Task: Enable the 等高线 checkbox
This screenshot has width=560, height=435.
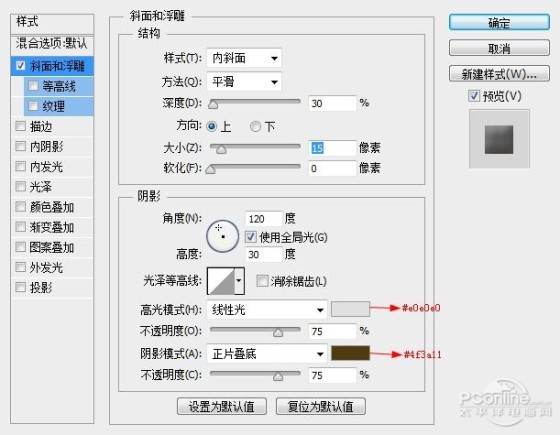Action: pos(34,86)
